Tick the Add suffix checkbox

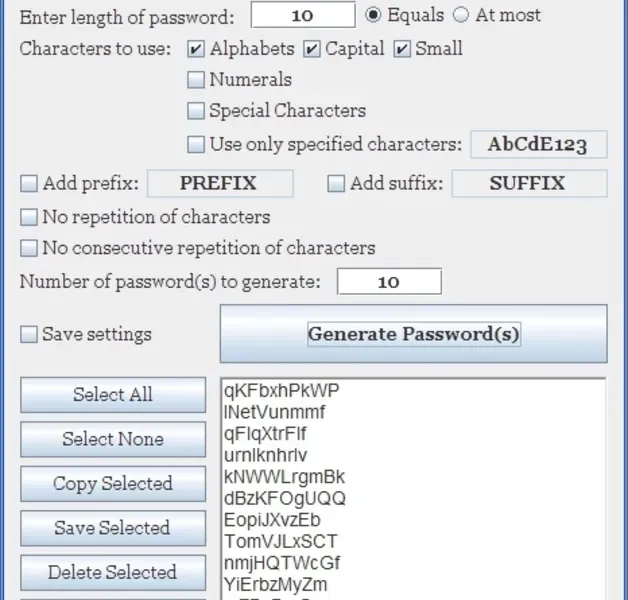coord(336,184)
